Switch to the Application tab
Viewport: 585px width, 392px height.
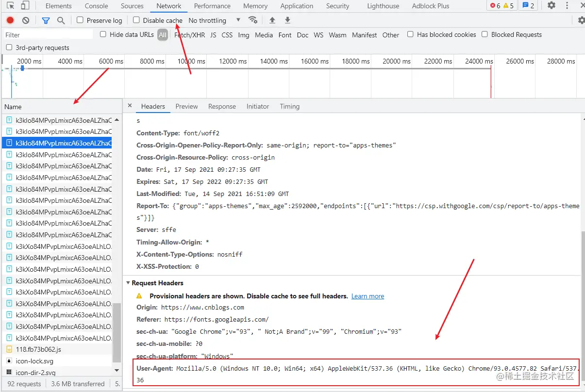pos(297,6)
